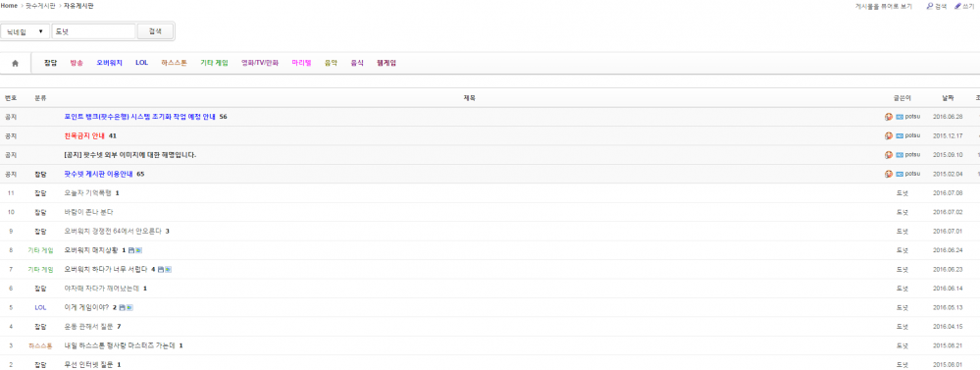This screenshot has width=980, height=370.
Task: Click the home icon in category bar
Action: coord(15,63)
